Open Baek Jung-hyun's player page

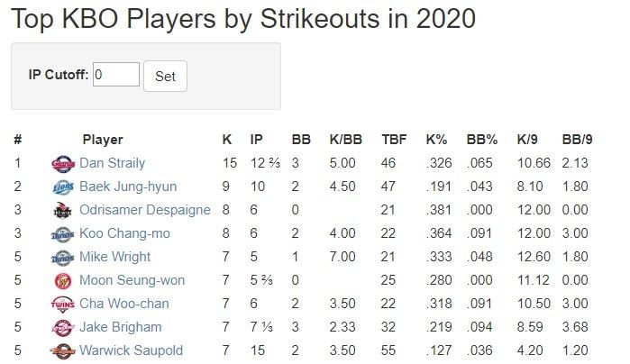128,187
